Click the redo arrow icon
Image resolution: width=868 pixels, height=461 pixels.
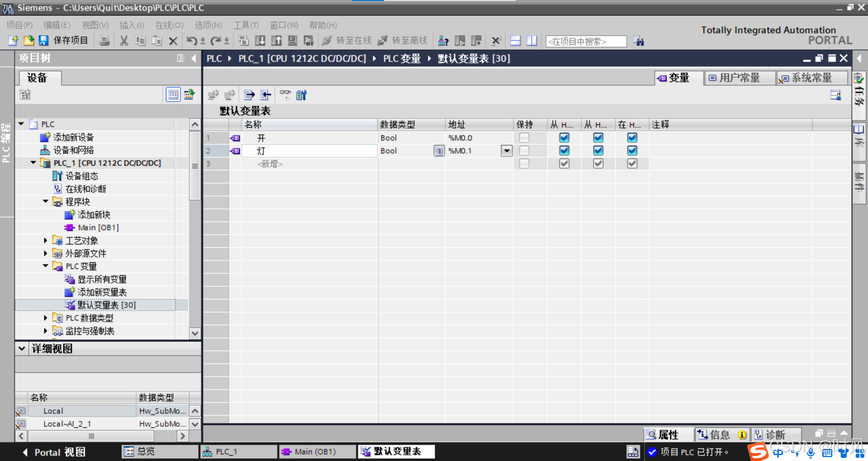[x=216, y=41]
